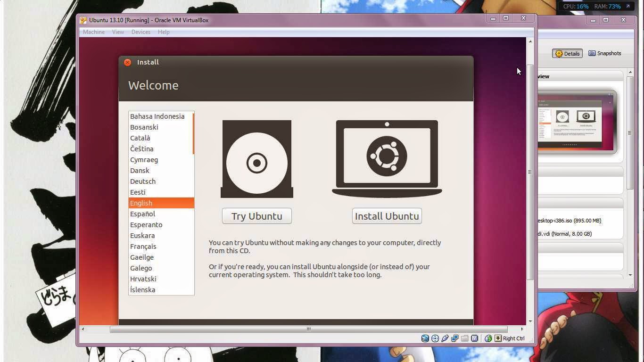Screen dimensions: 644x362
Task: Click the Manager details scroll up arrow
Action: point(630,73)
